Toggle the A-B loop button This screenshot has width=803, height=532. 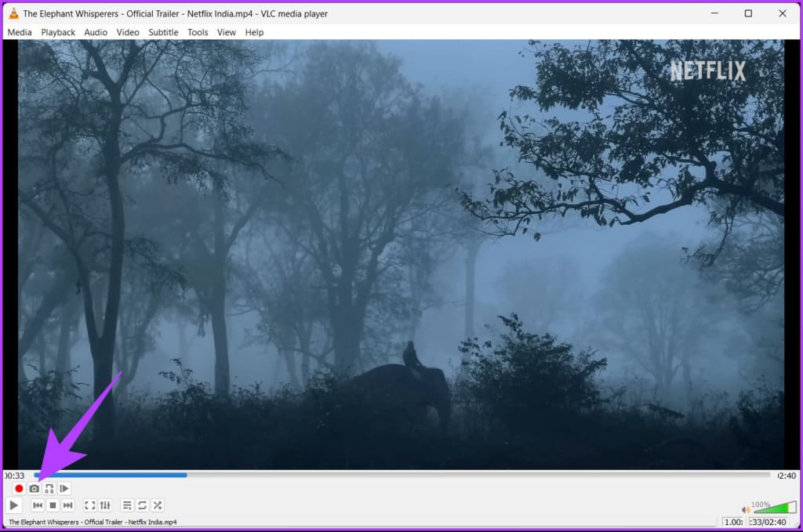(x=49, y=489)
